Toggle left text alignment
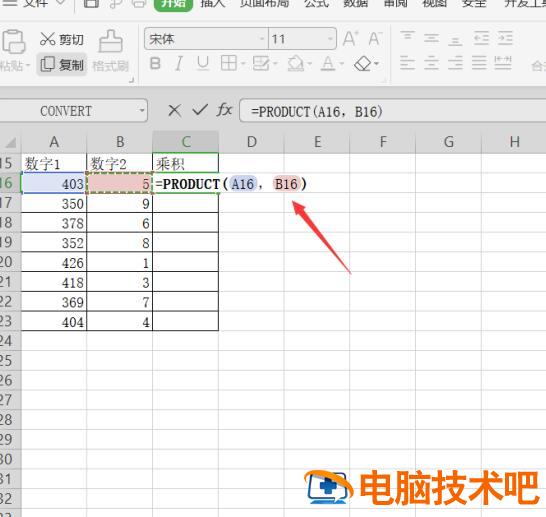Image resolution: width=546 pixels, height=517 pixels. 407,63
